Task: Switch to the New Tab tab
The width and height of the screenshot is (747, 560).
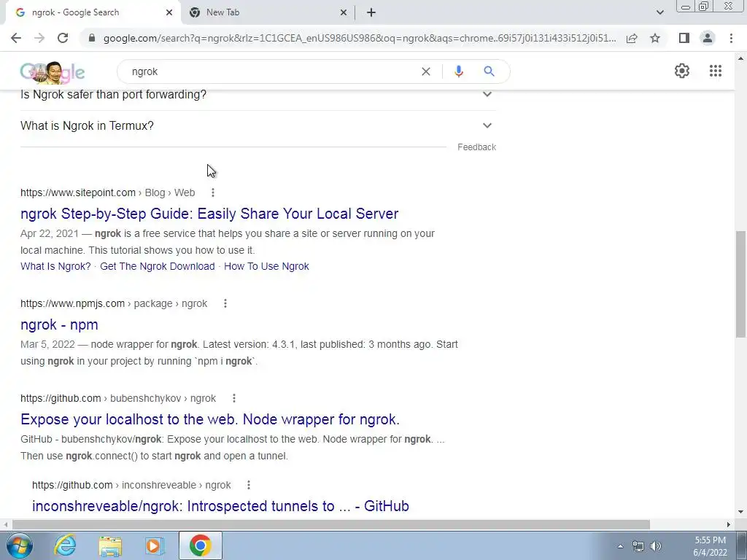Action: [x=267, y=12]
